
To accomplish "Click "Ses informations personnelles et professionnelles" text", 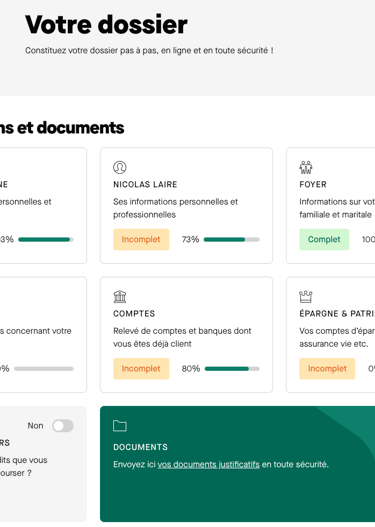I will coord(175,208).
